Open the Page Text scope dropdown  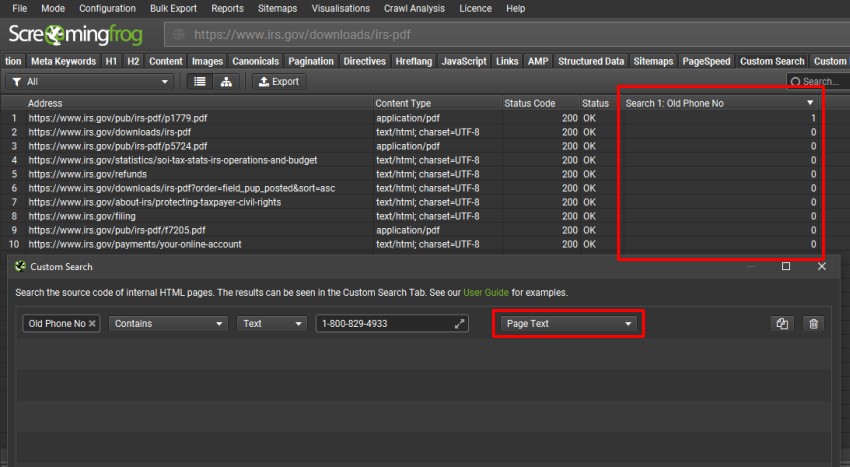[568, 324]
